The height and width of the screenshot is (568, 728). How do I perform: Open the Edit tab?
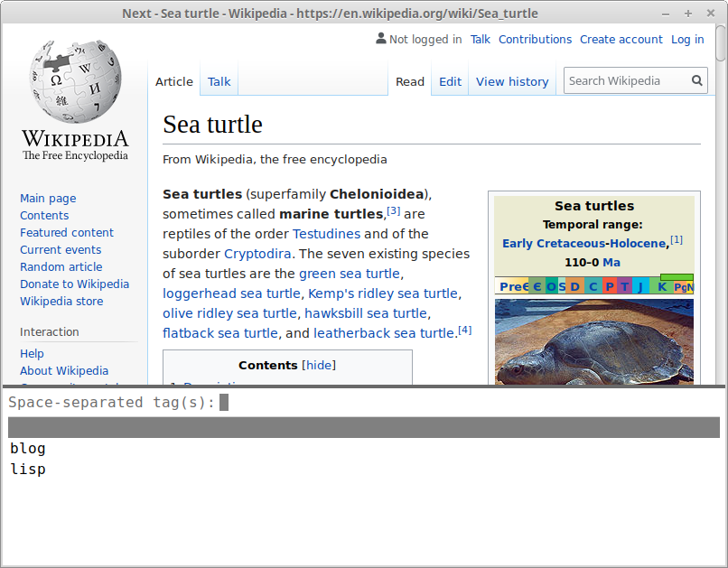tap(450, 81)
